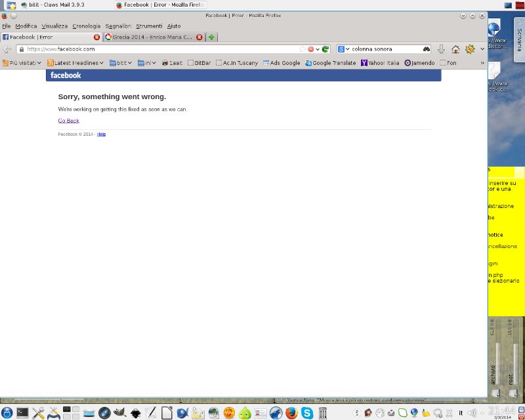The height and width of the screenshot is (420, 525).
Task: Switch to the bitit - Claws Mail window
Action: pyautogui.click(x=52, y=5)
